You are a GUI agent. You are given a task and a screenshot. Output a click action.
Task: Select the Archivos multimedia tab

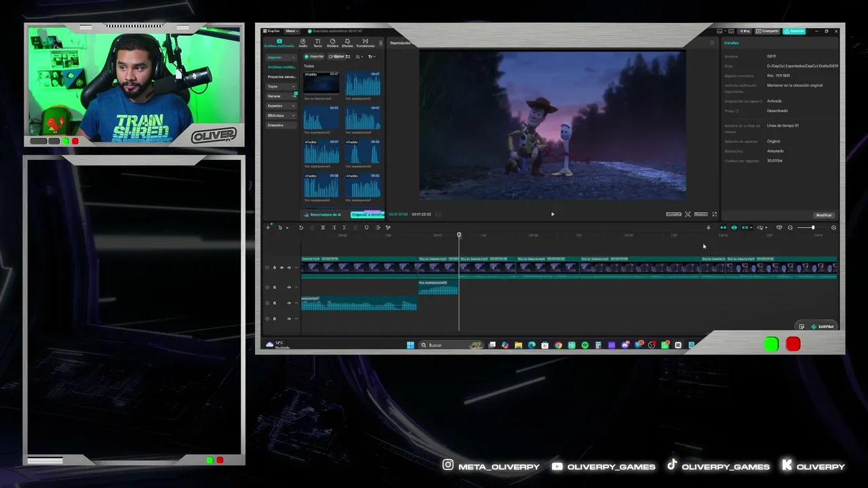[279, 43]
